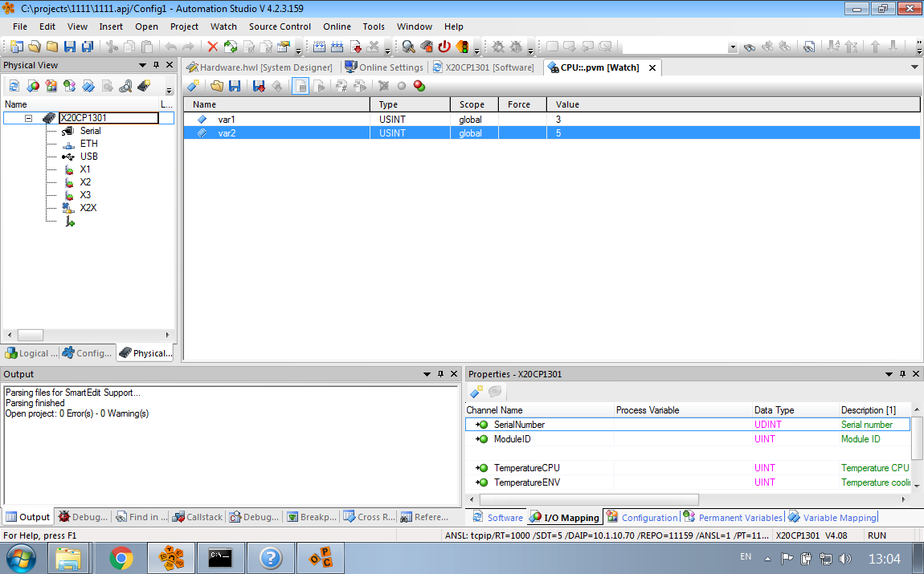924x574 pixels.
Task: Click the configuration grid icon in Physical View toolbar
Action: point(51,86)
